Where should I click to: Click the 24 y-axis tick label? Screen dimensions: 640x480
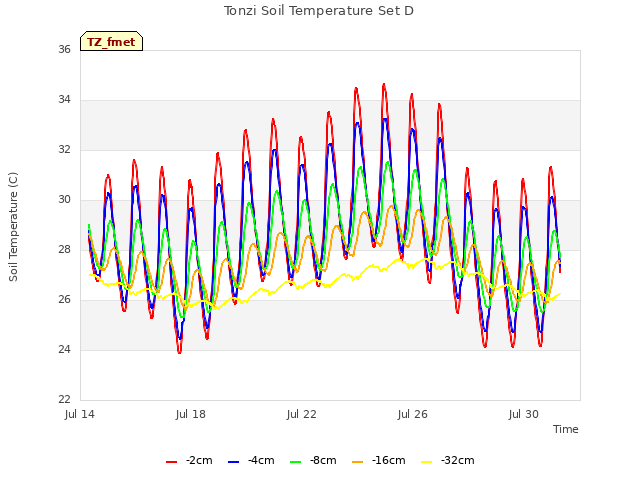pyautogui.click(x=64, y=349)
